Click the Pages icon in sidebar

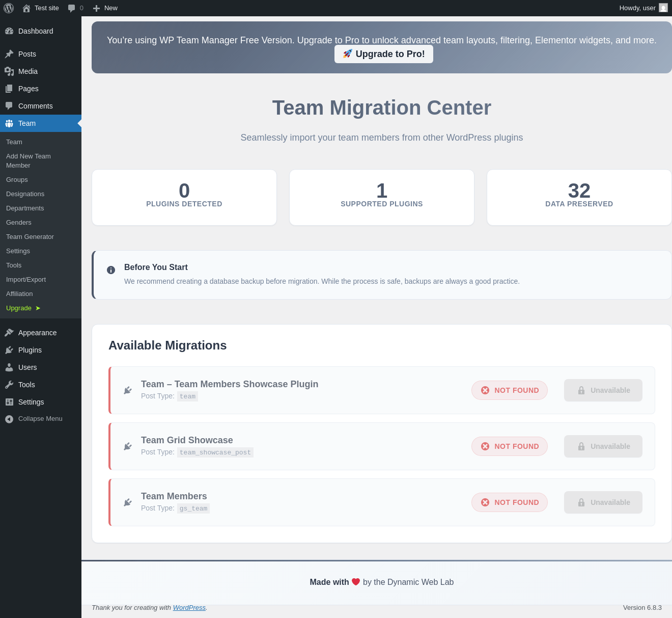coord(9,89)
